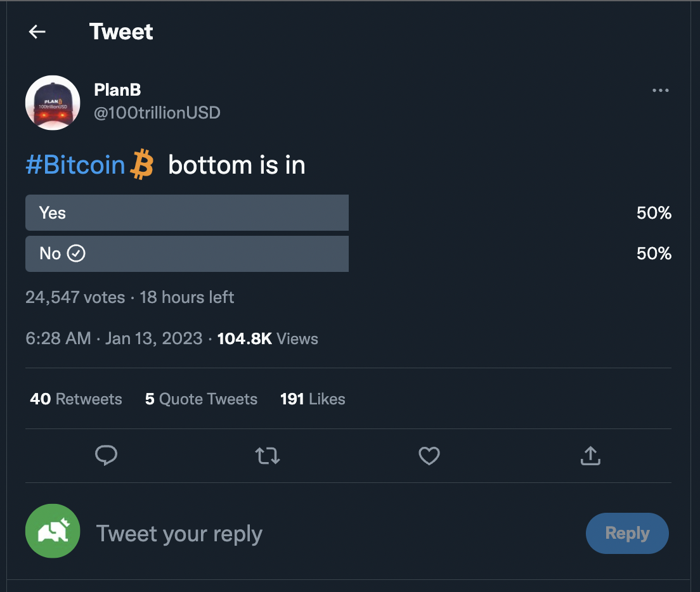Click the blue Reply button
The height and width of the screenshot is (592, 700).
click(x=627, y=533)
